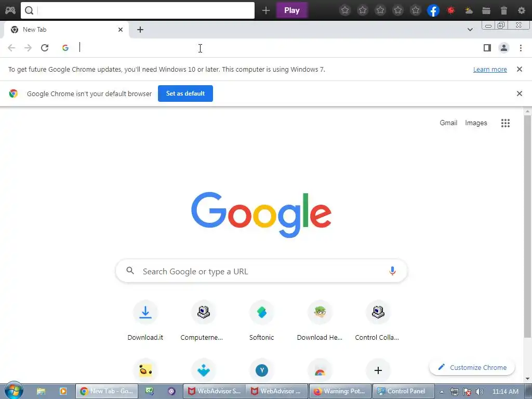
Task: Click the 11:14 AM clock
Action: tap(505, 392)
